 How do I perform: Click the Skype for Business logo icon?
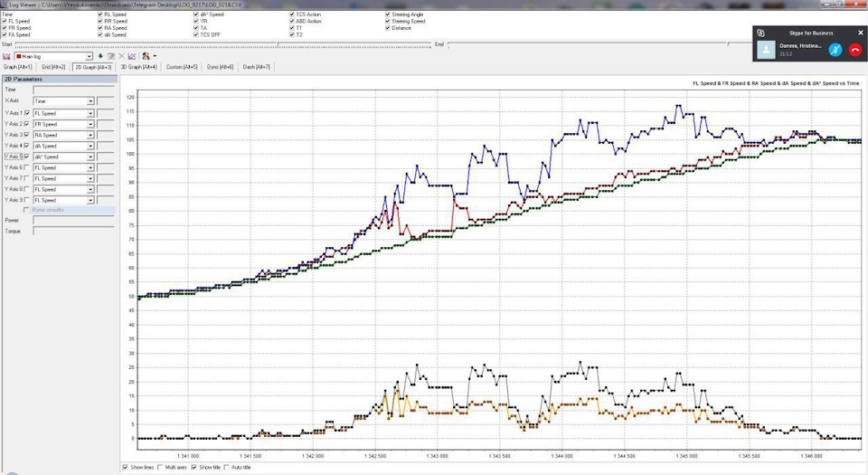pos(760,33)
